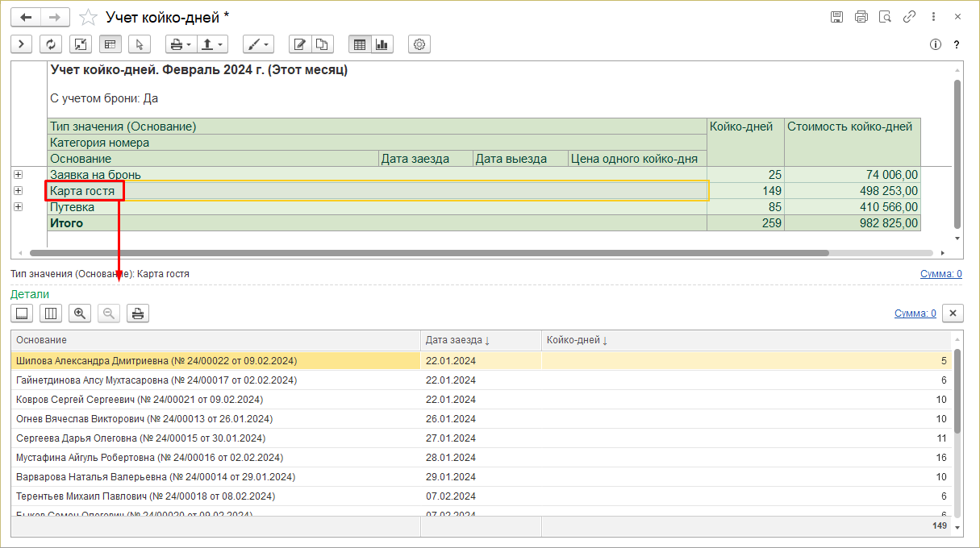Click the save (floppy disk) icon
This screenshot has width=980, height=548.
tap(836, 17)
